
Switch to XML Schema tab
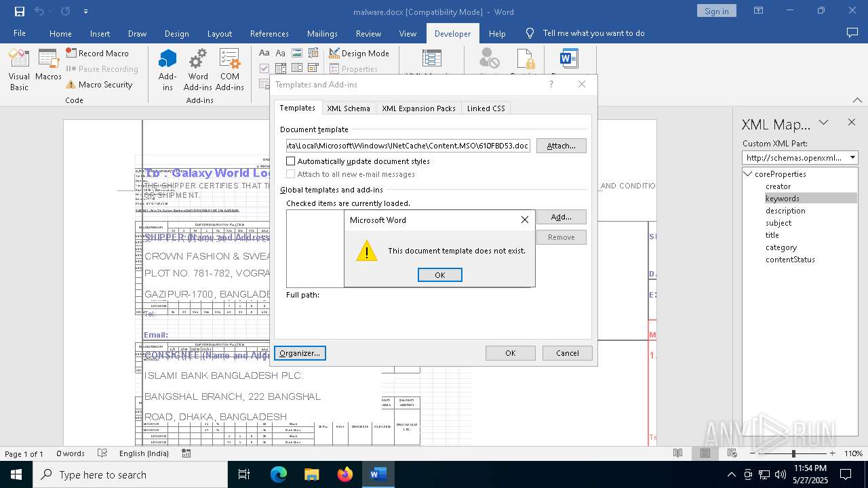pos(349,108)
